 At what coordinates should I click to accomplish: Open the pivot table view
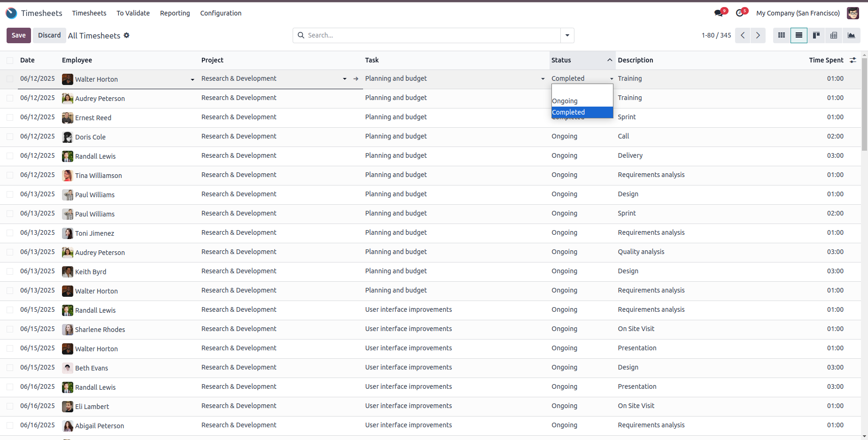834,35
